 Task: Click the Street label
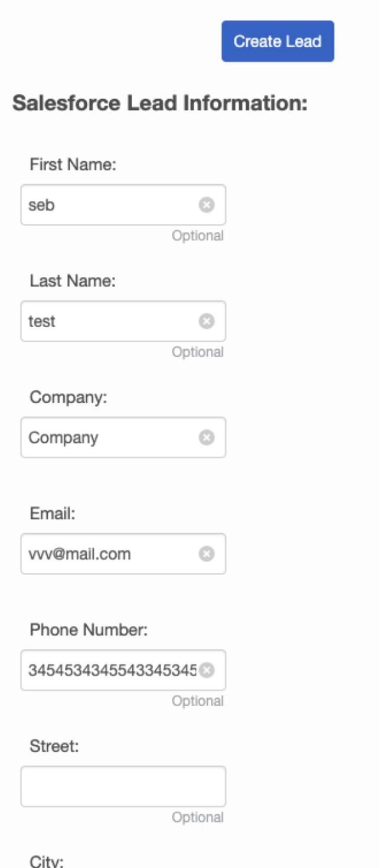tap(54, 747)
